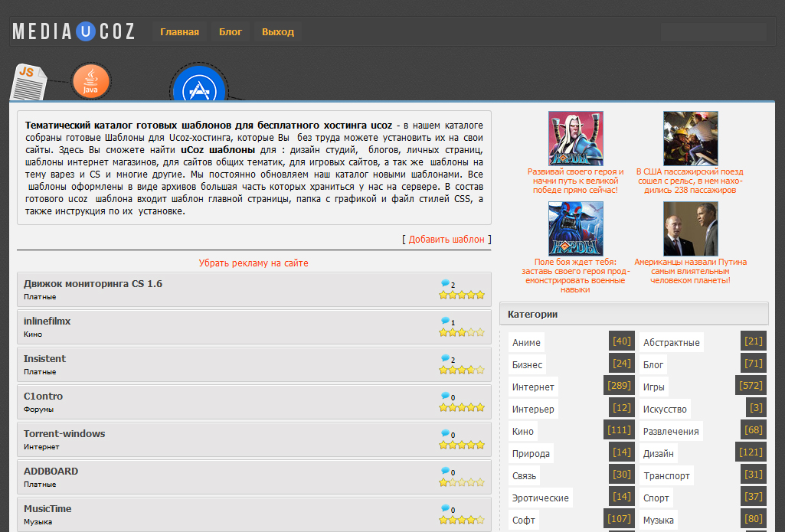
Task: Click the MEDIA UCOZ logo
Action: point(74,31)
